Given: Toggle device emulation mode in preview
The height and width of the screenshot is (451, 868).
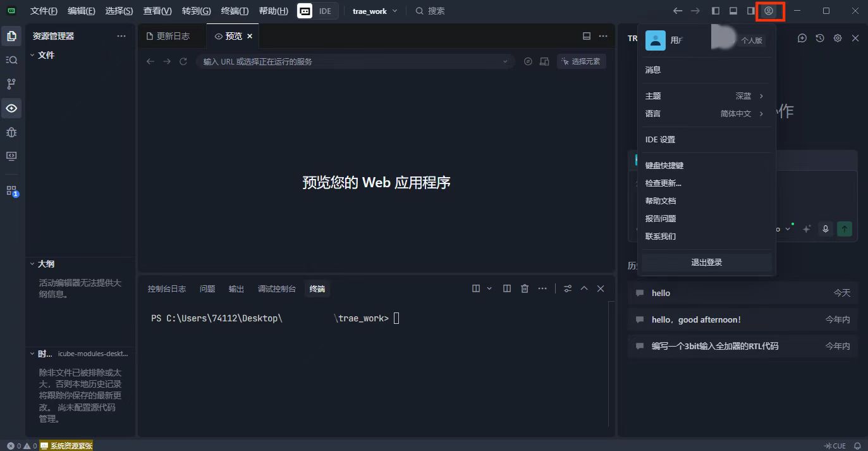Looking at the screenshot, I should pyautogui.click(x=545, y=61).
